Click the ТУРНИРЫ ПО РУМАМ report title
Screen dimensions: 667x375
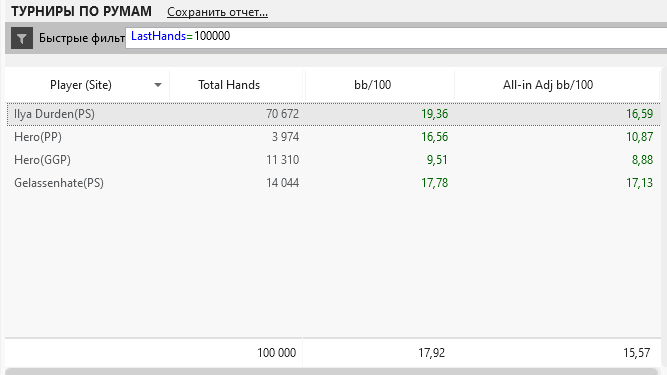(x=81, y=11)
